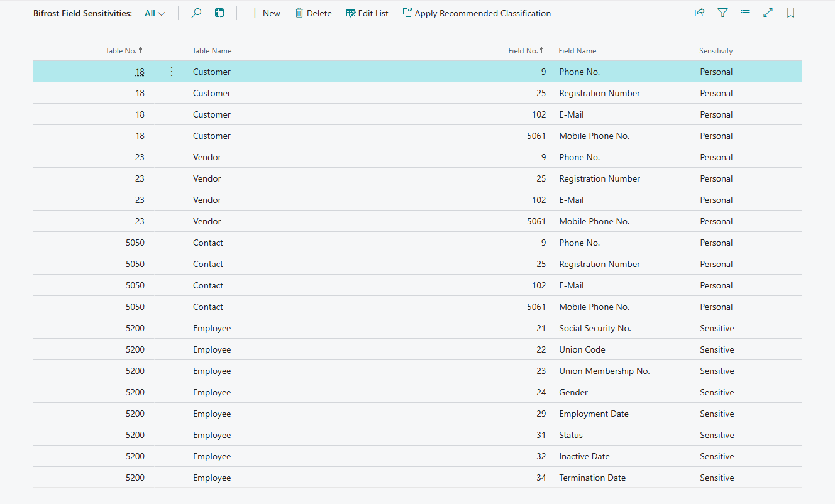Select the Status field name cell
The image size is (835, 504).
(x=571, y=435)
